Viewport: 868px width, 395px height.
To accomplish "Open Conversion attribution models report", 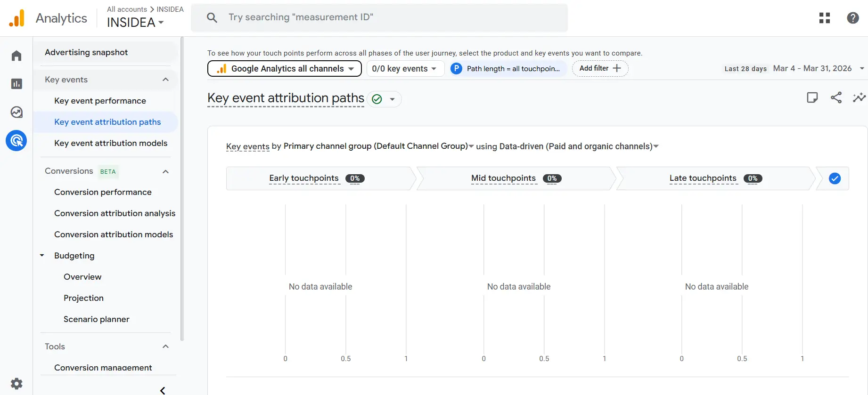I will tap(114, 234).
